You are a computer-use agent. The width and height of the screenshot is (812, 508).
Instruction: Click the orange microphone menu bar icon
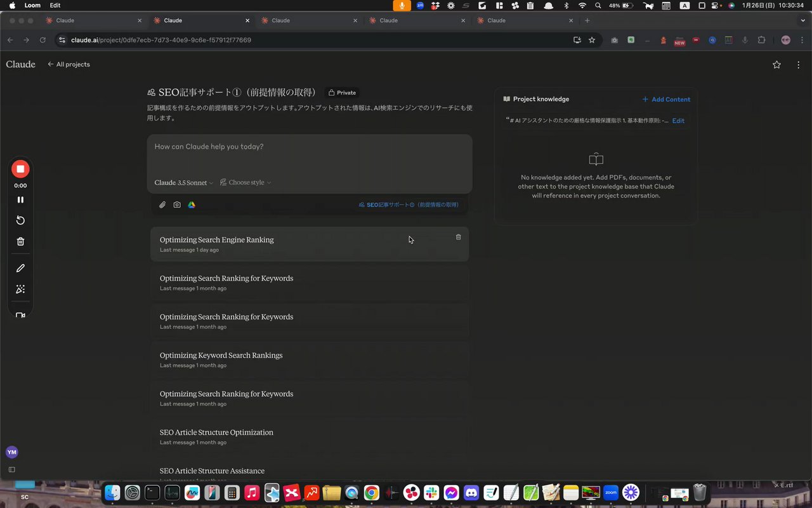(402, 5)
